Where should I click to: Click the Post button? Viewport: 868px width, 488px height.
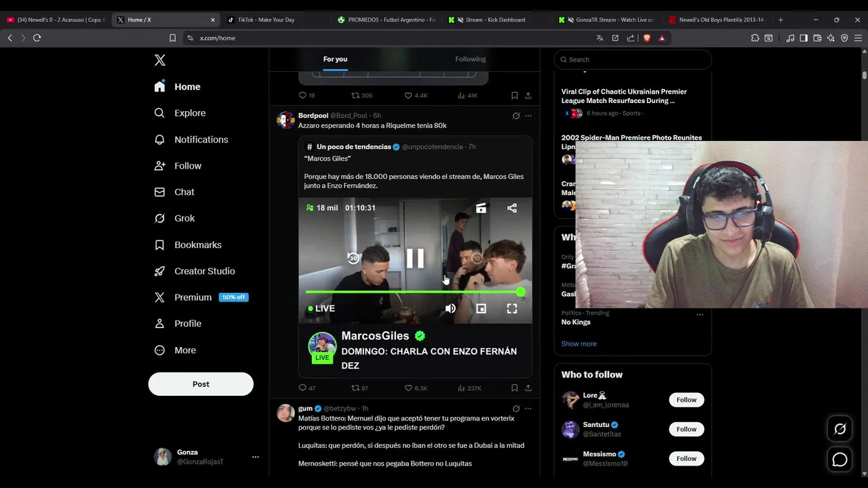click(x=201, y=384)
